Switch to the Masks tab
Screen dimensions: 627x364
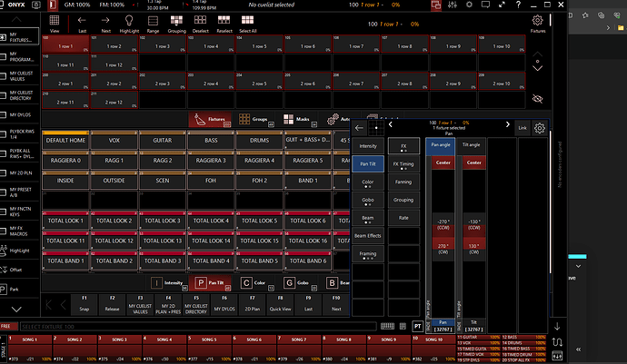pyautogui.click(x=300, y=119)
